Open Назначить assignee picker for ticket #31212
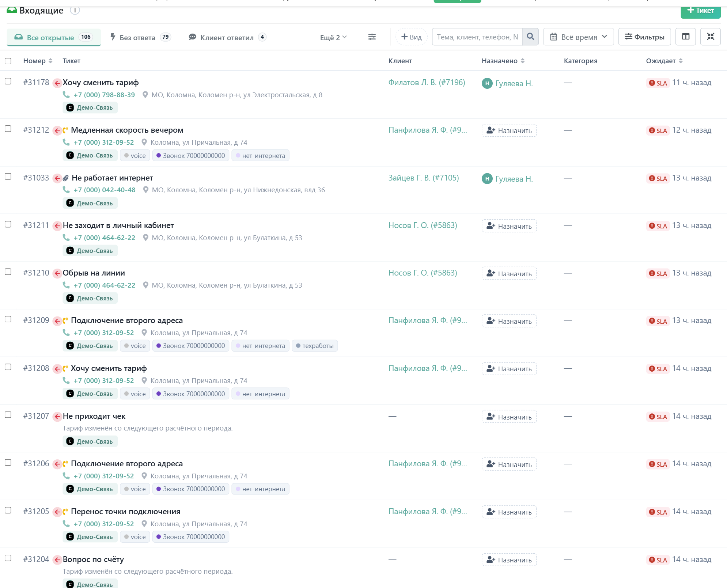The height and width of the screenshot is (588, 727). [509, 130]
